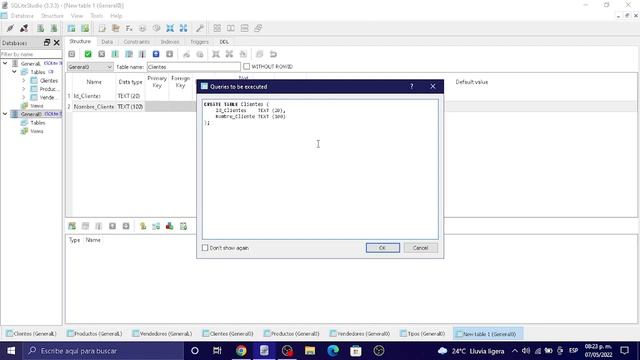Open the General0 database dropdown
The height and width of the screenshot is (360, 640).
pos(90,67)
